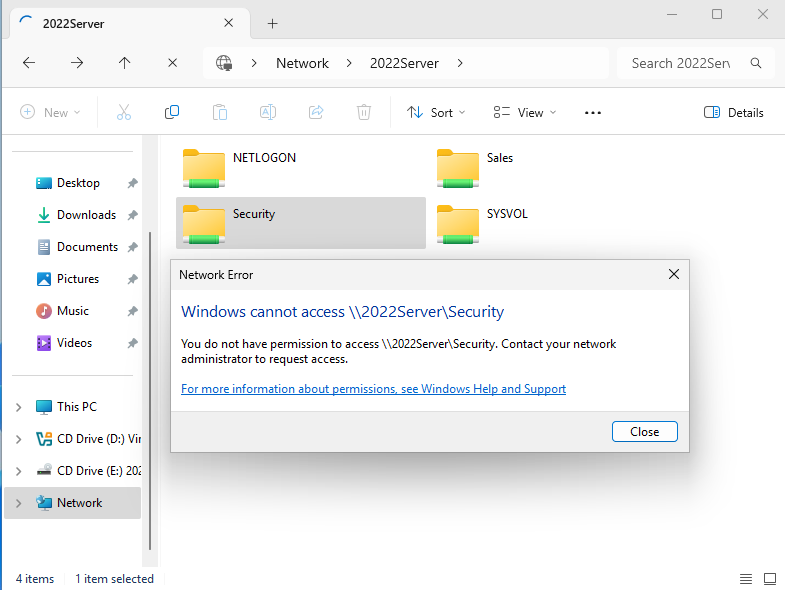Dismiss Network Error dialog with X
Screen dimensions: 785x590
674,274
